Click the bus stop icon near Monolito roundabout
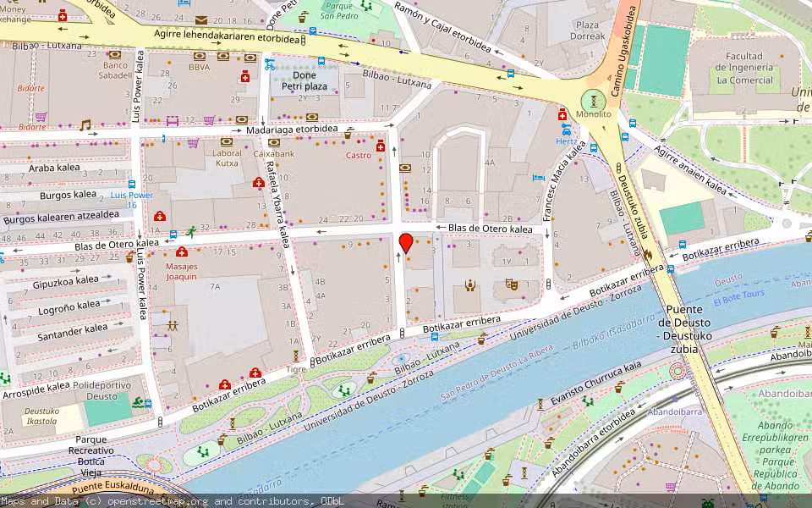Viewport: 812px width, 508px height. (x=594, y=148)
